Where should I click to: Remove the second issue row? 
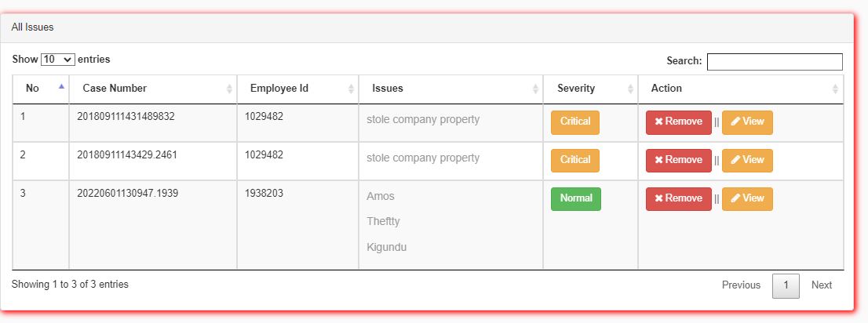pyautogui.click(x=678, y=160)
